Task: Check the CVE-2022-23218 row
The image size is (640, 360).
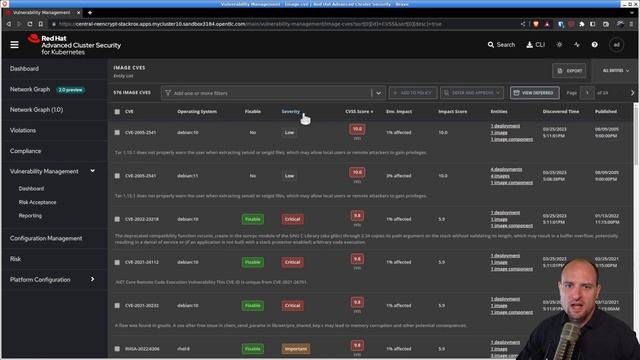Action: [117, 219]
